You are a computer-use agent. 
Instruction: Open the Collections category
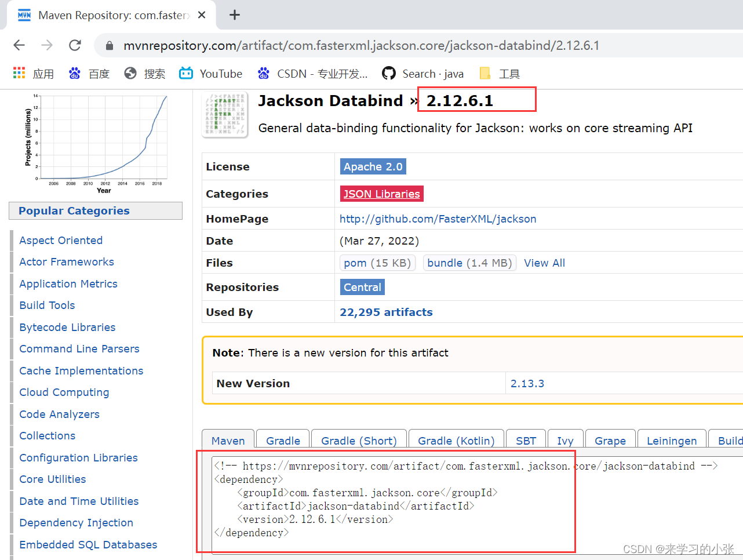click(x=48, y=436)
